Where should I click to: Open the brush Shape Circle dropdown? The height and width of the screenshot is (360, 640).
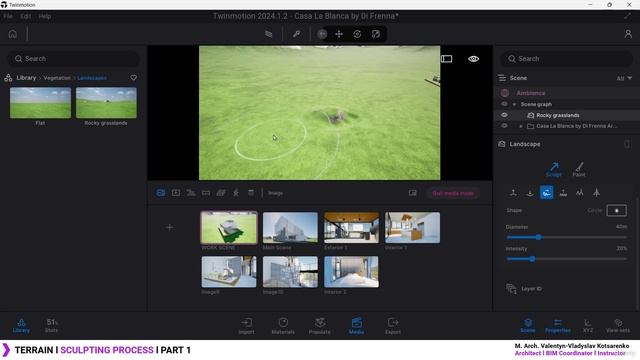coord(616,210)
